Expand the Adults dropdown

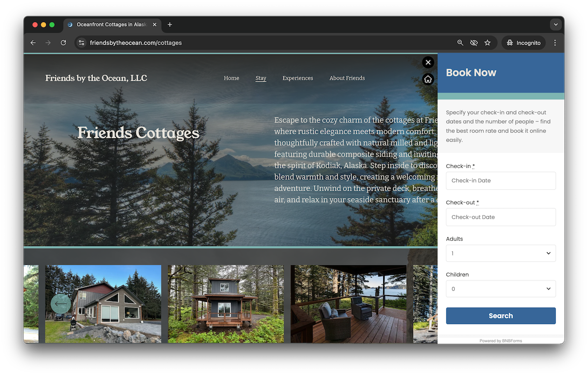[x=501, y=253]
